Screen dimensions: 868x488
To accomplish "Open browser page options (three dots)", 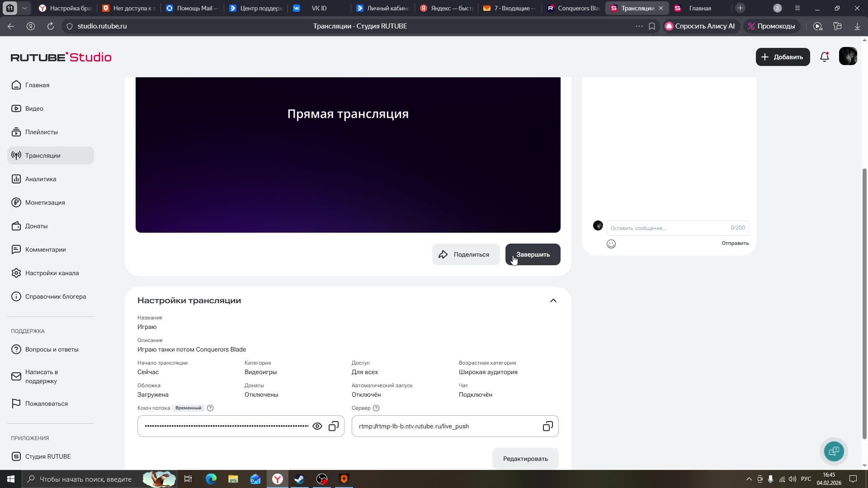I will [639, 26].
